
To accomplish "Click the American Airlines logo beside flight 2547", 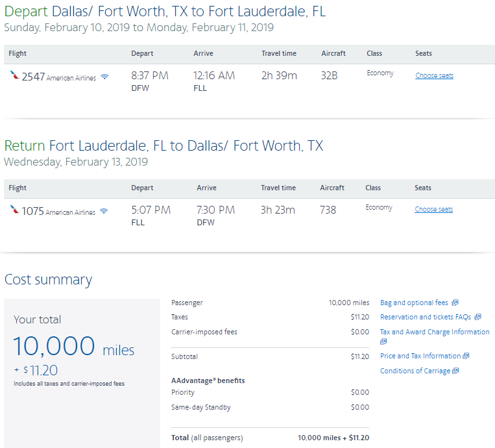I will click(x=14, y=76).
